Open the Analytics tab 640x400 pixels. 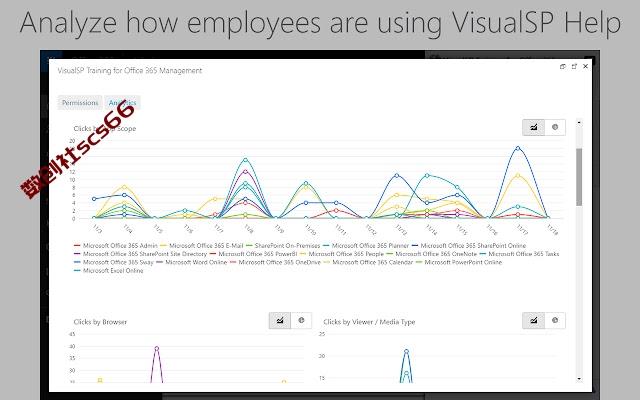tap(122, 102)
